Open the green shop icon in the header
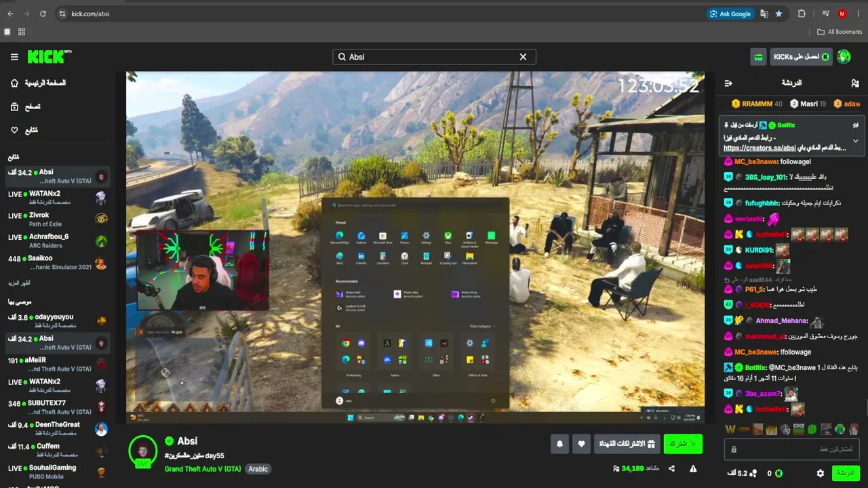 click(758, 57)
